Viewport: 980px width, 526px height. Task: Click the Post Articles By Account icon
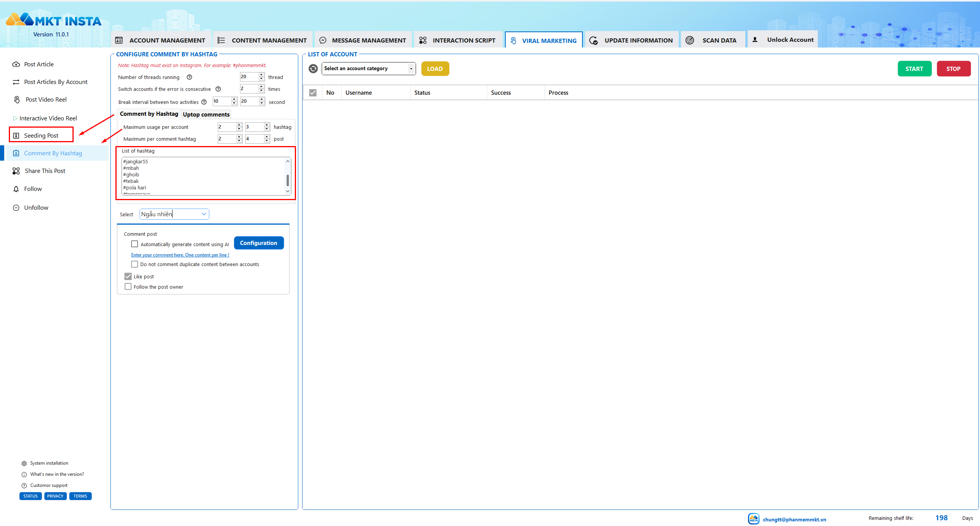tap(16, 82)
